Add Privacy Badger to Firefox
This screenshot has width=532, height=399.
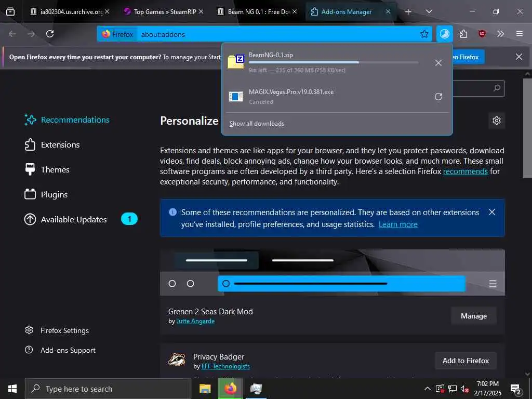click(x=465, y=361)
